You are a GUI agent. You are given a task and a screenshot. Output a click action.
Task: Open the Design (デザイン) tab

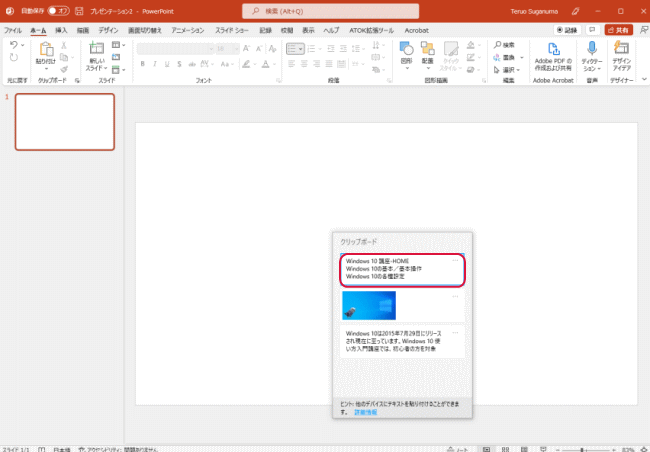pyautogui.click(x=108, y=30)
